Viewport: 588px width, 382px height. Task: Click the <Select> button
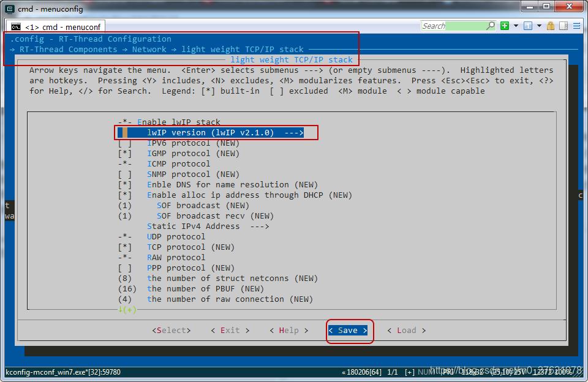(x=171, y=330)
